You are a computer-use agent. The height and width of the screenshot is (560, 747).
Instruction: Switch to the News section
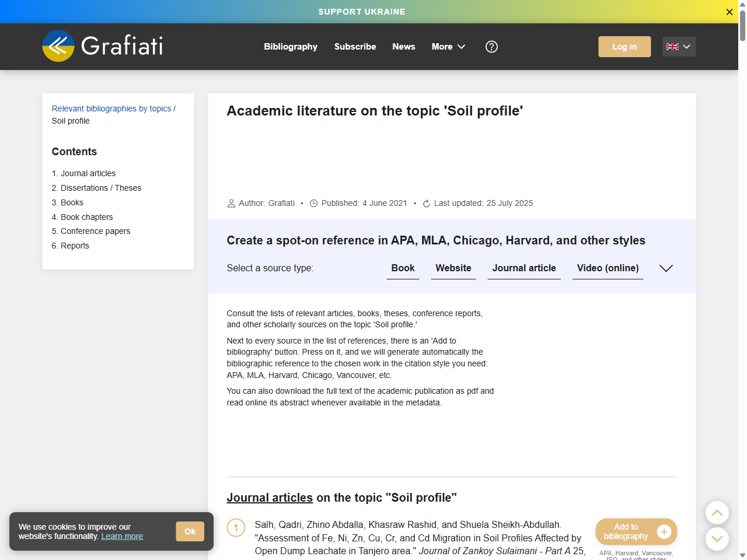tap(403, 47)
